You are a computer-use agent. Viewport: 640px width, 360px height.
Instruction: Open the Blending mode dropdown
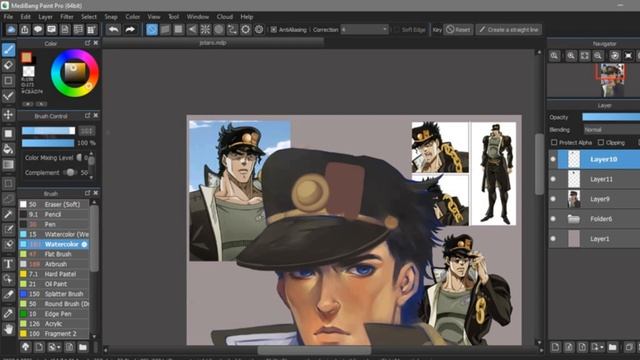click(x=611, y=130)
